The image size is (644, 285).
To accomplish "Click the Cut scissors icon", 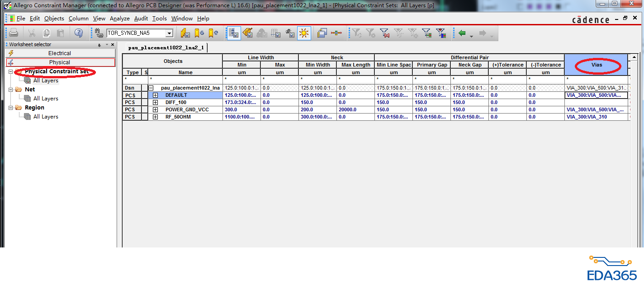I will [x=32, y=33].
